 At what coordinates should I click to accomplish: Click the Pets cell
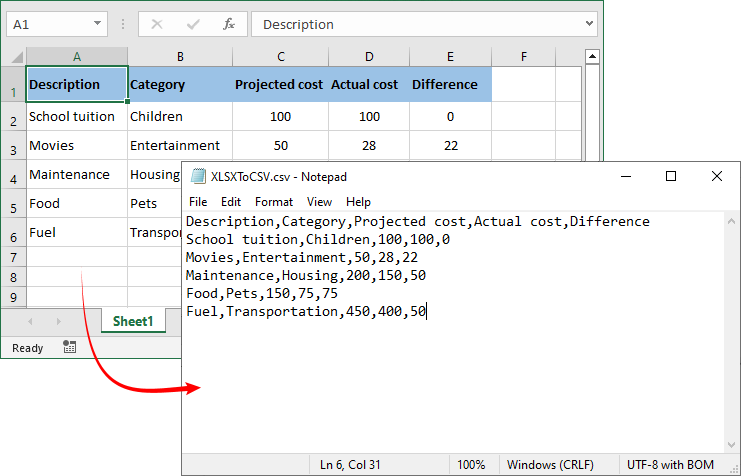pyautogui.click(x=155, y=203)
